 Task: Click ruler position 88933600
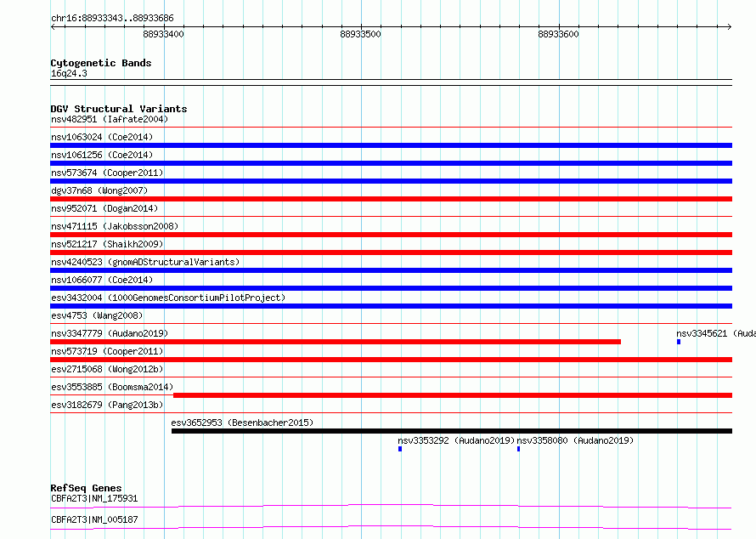pyautogui.click(x=558, y=34)
